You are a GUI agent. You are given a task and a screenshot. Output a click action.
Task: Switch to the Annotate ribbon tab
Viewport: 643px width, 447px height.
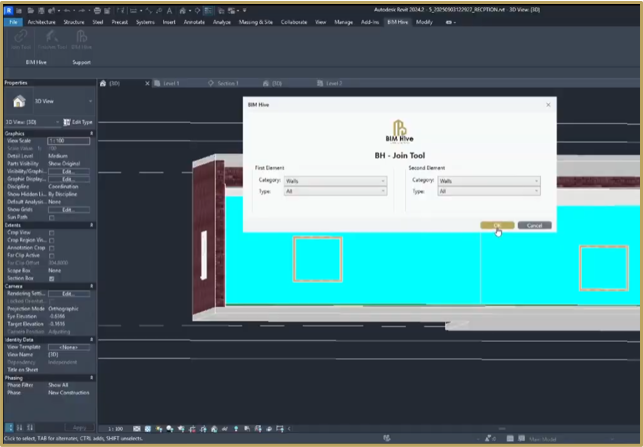[x=194, y=22]
